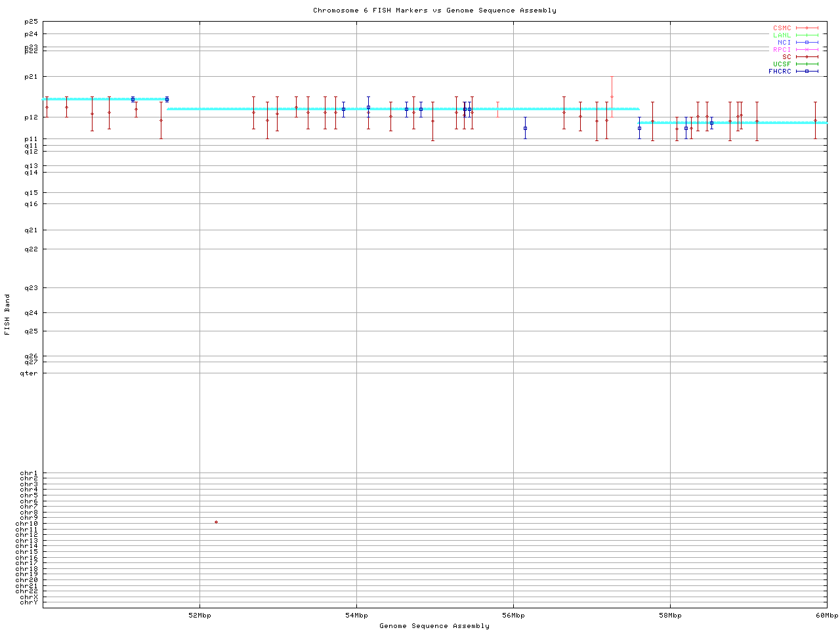Select the isolated red point on chr10 row
The width and height of the screenshot is (840, 630).
coord(216,522)
